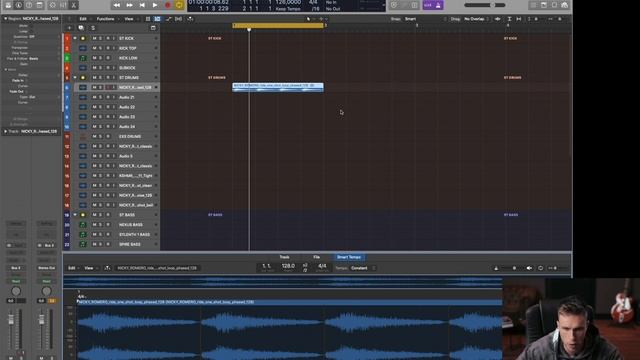Toggle the editor cycle playback icon
This screenshot has width=640, height=360.
(540, 268)
